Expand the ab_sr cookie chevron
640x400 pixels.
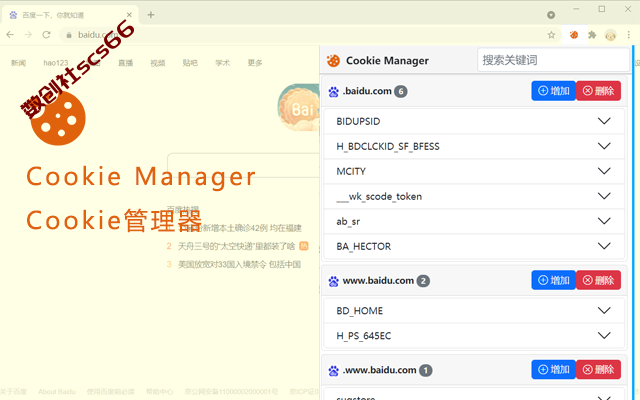[x=604, y=221]
